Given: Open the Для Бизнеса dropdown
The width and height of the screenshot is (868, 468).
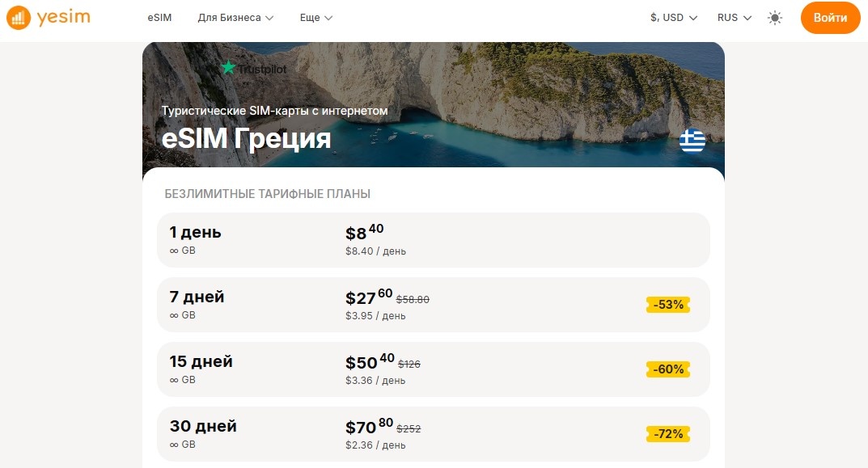Looking at the screenshot, I should (235, 17).
